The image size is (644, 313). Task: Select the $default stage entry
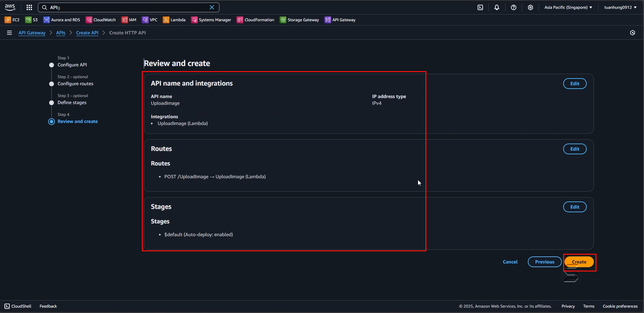(198, 234)
